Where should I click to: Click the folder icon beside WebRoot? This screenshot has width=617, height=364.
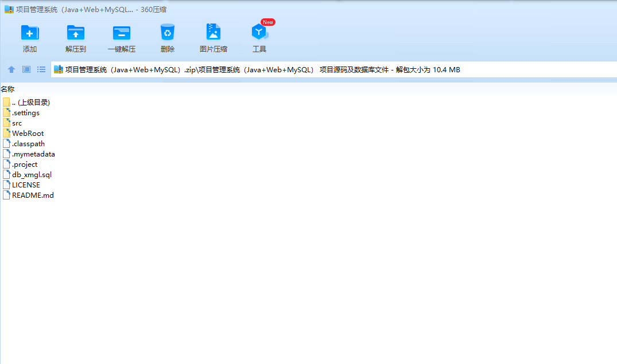click(x=6, y=133)
